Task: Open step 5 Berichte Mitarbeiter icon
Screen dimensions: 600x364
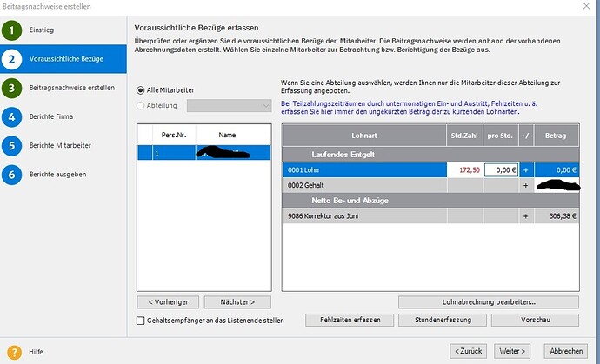Action: [x=11, y=146]
